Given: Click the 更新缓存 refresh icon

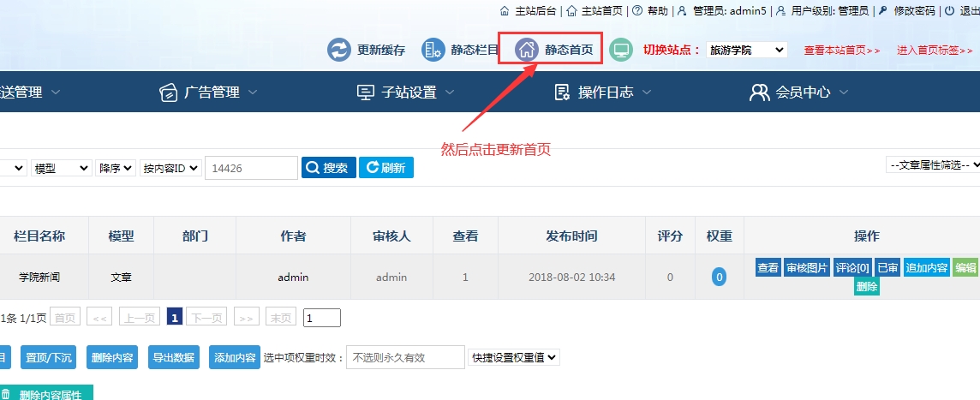Looking at the screenshot, I should tap(339, 50).
